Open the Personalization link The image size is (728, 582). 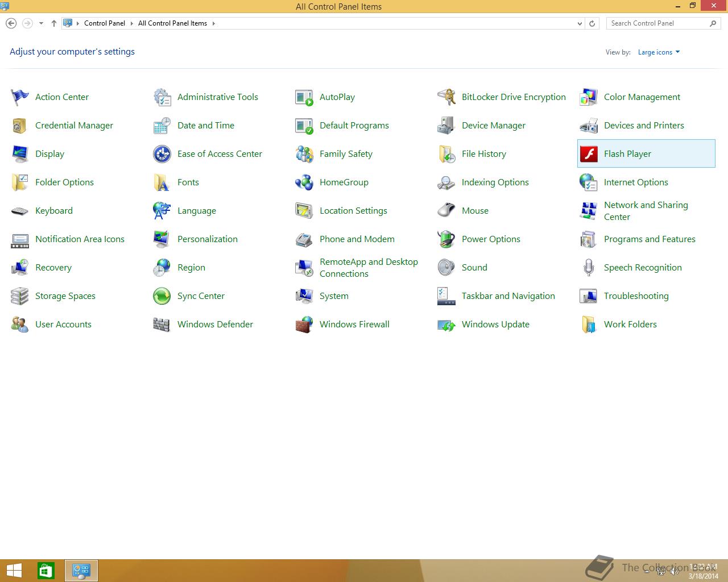208,239
